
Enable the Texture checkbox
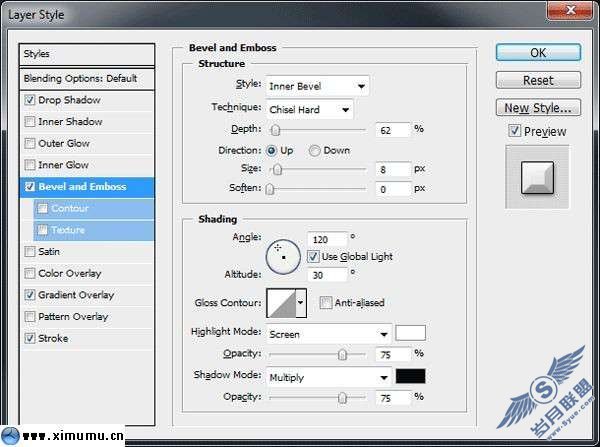[x=42, y=230]
